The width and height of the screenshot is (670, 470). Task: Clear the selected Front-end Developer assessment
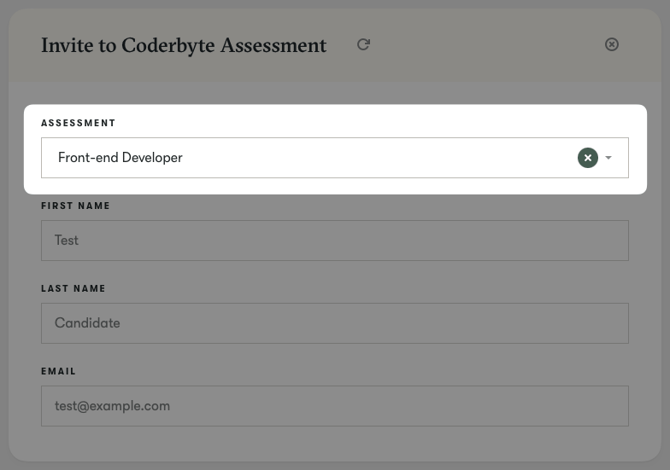point(588,158)
